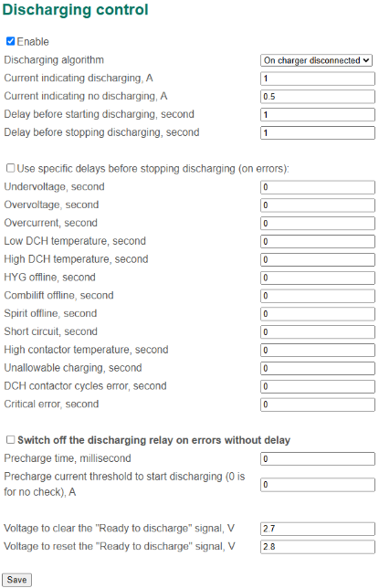
Task: Click the Low DCH temperature input
Action: point(318,241)
